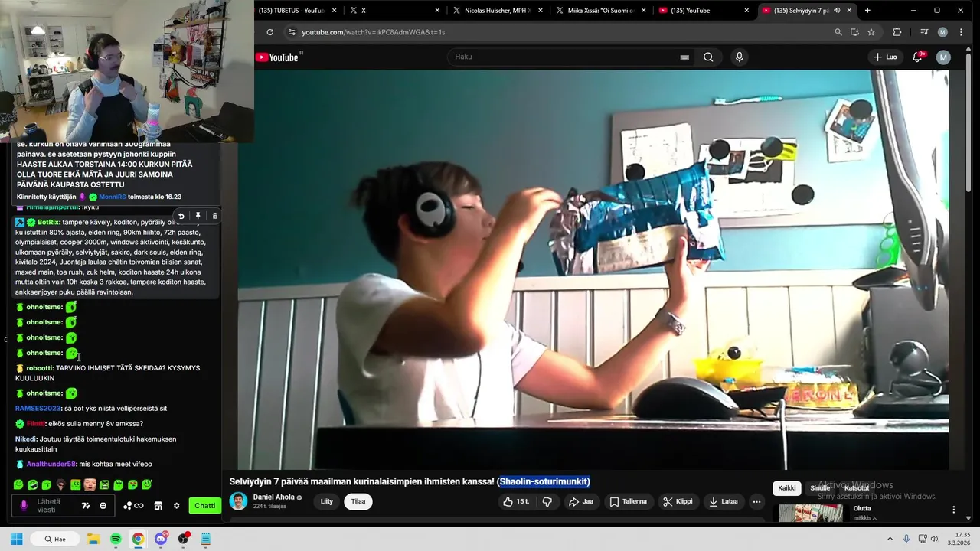This screenshot has height=551, width=980.
Task: Reload the YouTube page in Chrome
Action: [x=269, y=32]
